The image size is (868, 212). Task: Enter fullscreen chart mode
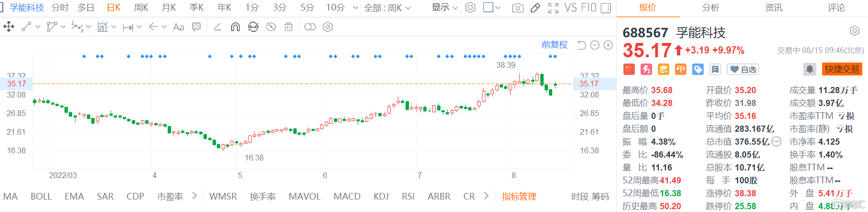(x=553, y=8)
